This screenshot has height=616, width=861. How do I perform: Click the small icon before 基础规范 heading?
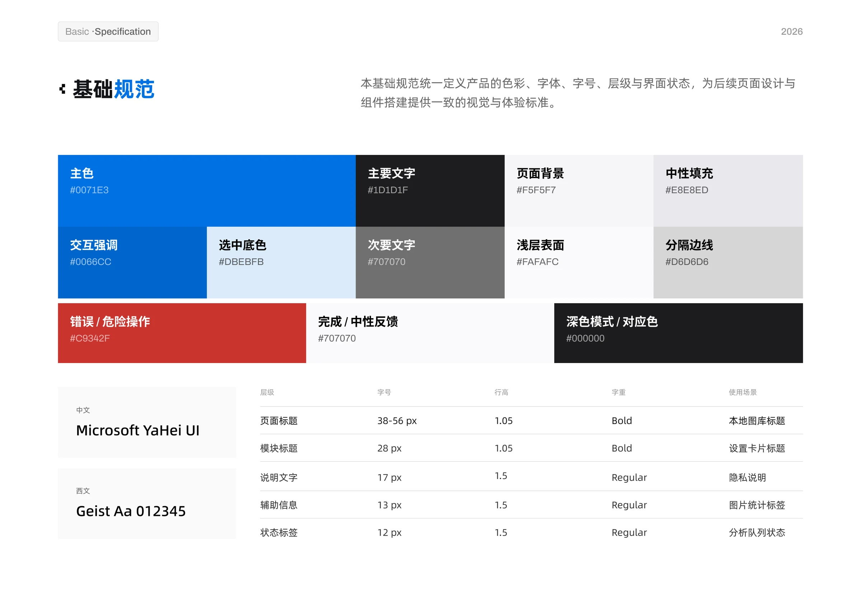pyautogui.click(x=62, y=89)
